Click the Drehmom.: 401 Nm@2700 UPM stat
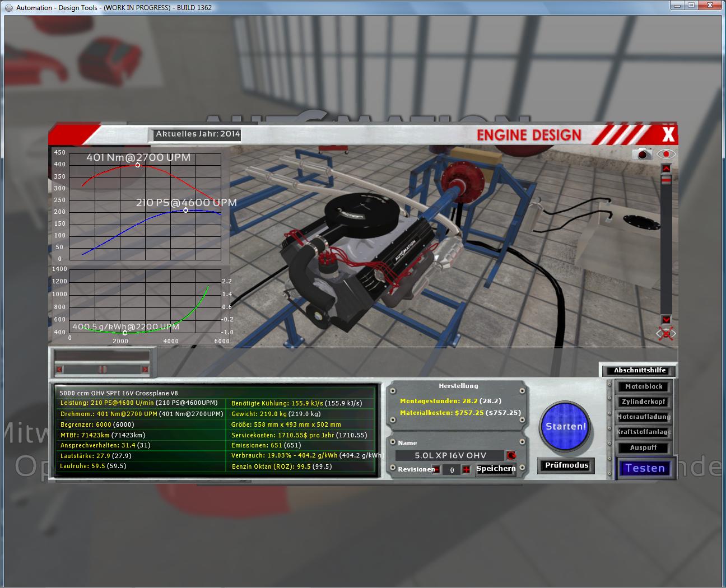Image resolution: width=726 pixels, height=588 pixels. pos(141,414)
